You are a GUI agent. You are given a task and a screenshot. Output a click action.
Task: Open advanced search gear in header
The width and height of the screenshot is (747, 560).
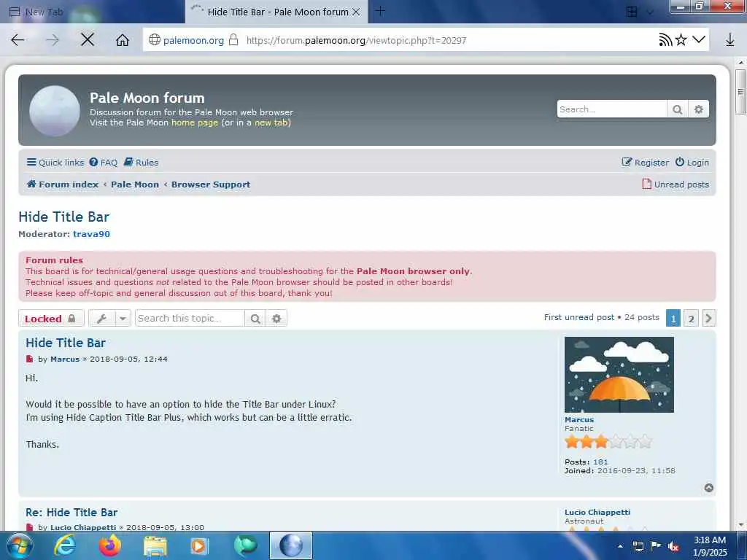[698, 109]
